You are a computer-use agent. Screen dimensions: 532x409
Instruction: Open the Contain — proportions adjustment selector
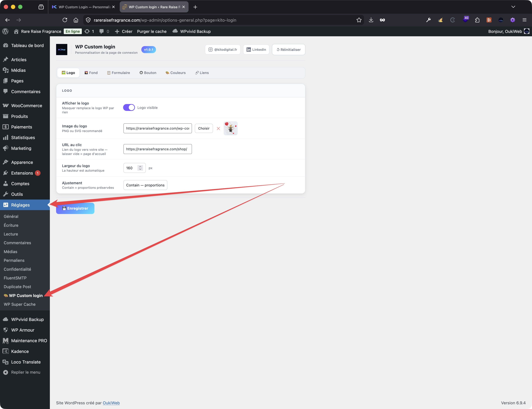point(145,185)
